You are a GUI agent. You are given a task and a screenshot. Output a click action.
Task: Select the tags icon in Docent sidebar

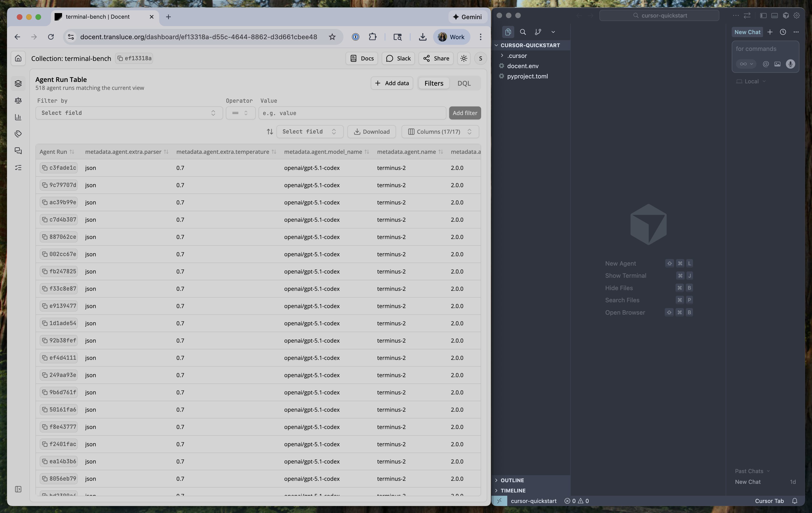click(x=18, y=134)
